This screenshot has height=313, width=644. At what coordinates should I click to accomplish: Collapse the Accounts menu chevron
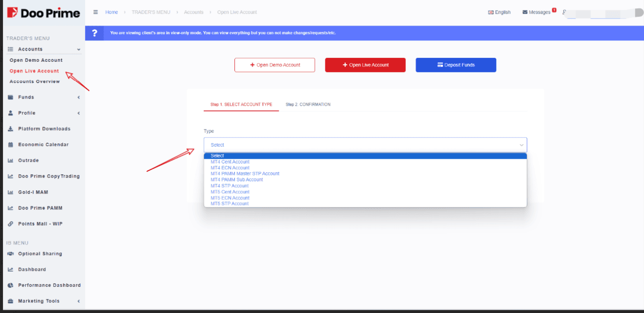(79, 49)
